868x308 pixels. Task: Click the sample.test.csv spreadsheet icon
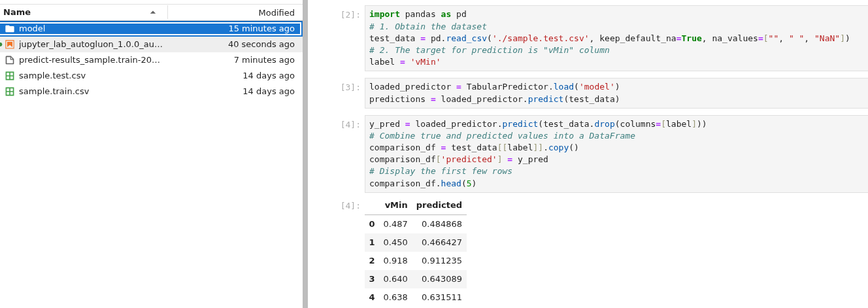coord(10,76)
